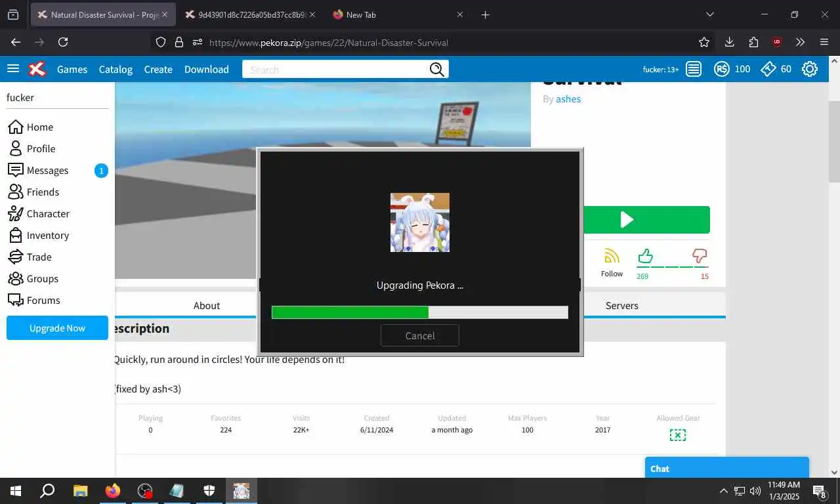Image resolution: width=840 pixels, height=504 pixels.
Task: Open the Catalog menu
Action: [x=115, y=69]
